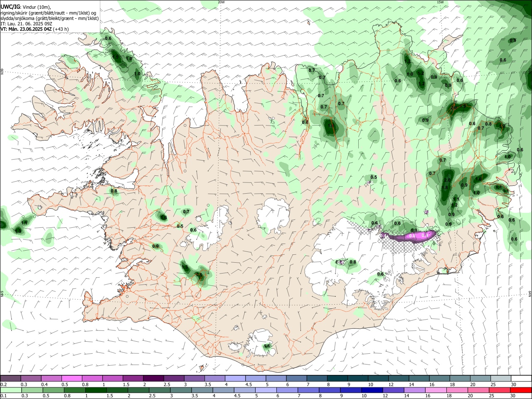Pick darkest green bottom-row swatch between 1 and 1.5

pos(96,390)
